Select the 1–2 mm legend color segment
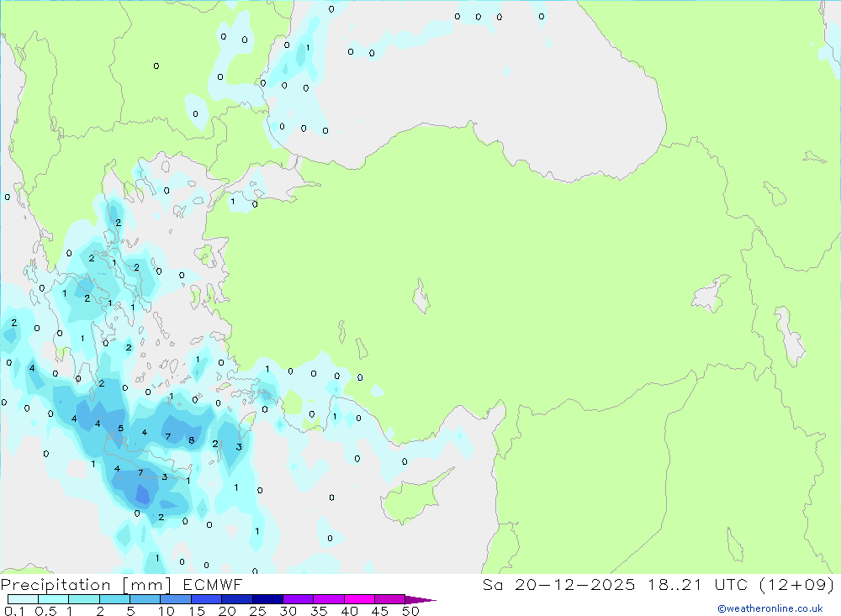 point(83,599)
